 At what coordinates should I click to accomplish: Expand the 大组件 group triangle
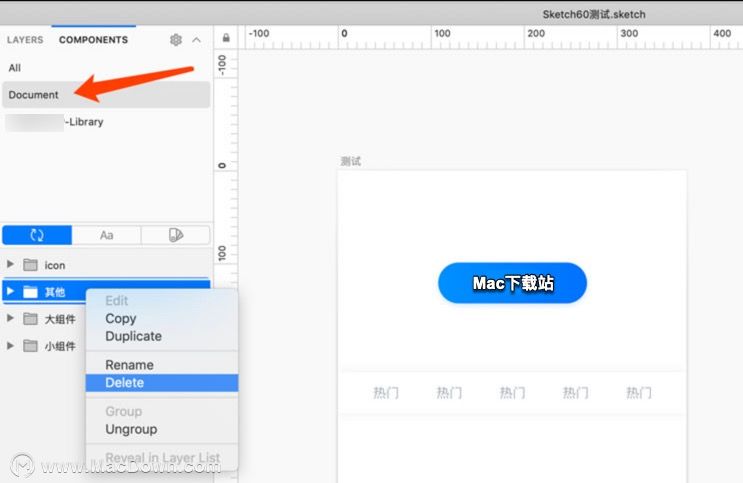click(11, 319)
